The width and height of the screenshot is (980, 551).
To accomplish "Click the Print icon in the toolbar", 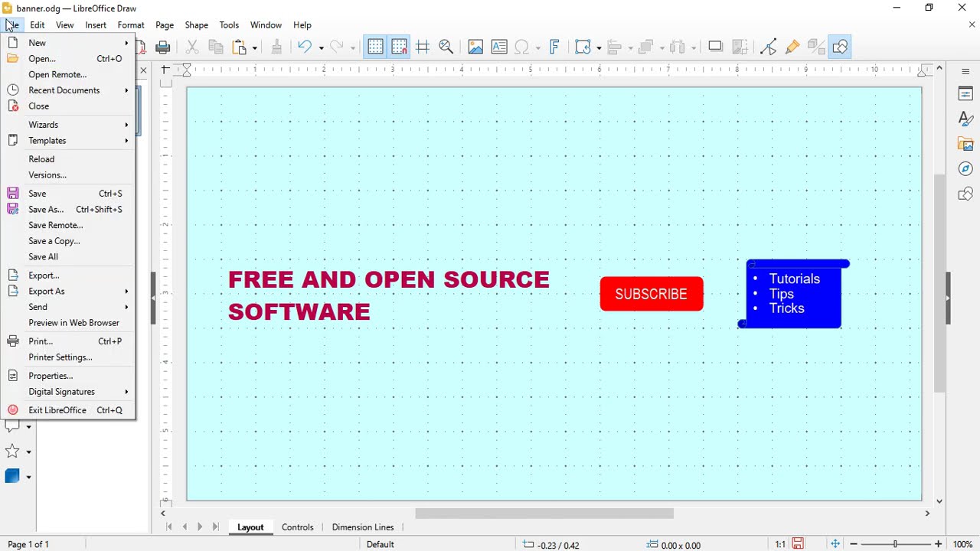I will pyautogui.click(x=162, y=47).
